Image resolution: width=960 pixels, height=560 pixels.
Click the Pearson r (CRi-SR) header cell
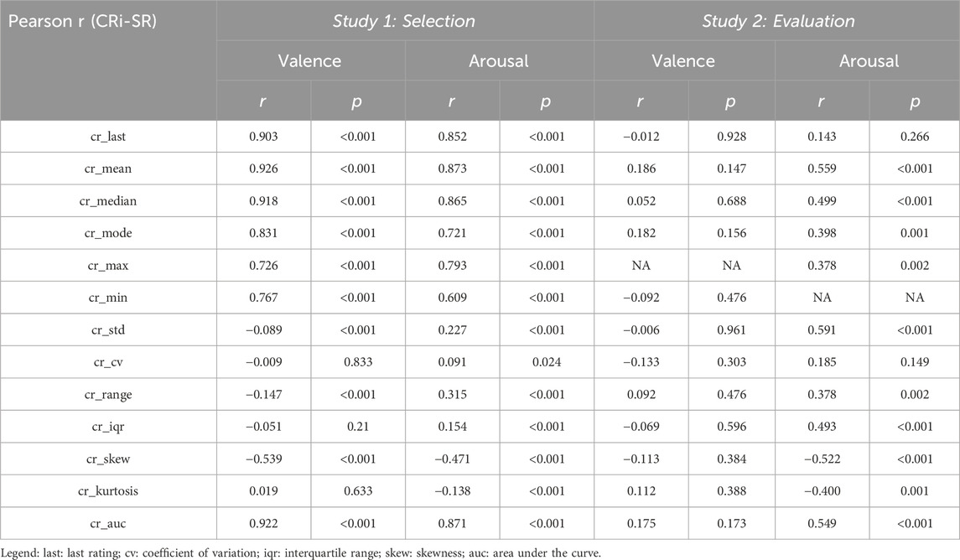pos(83,21)
